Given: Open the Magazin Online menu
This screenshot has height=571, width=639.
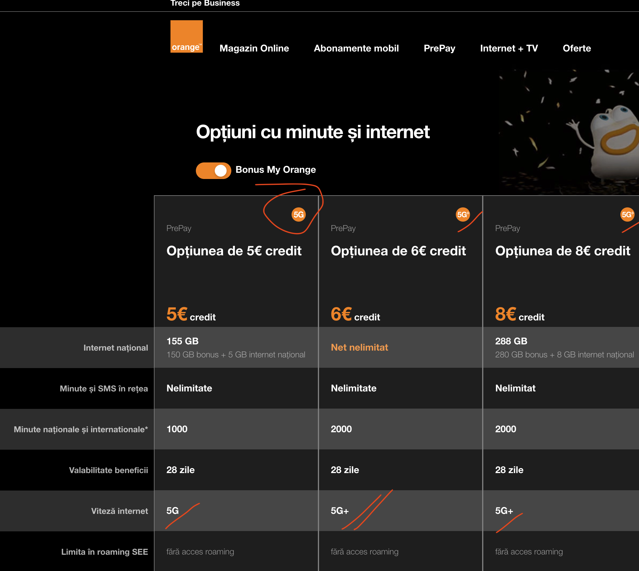Looking at the screenshot, I should 254,49.
